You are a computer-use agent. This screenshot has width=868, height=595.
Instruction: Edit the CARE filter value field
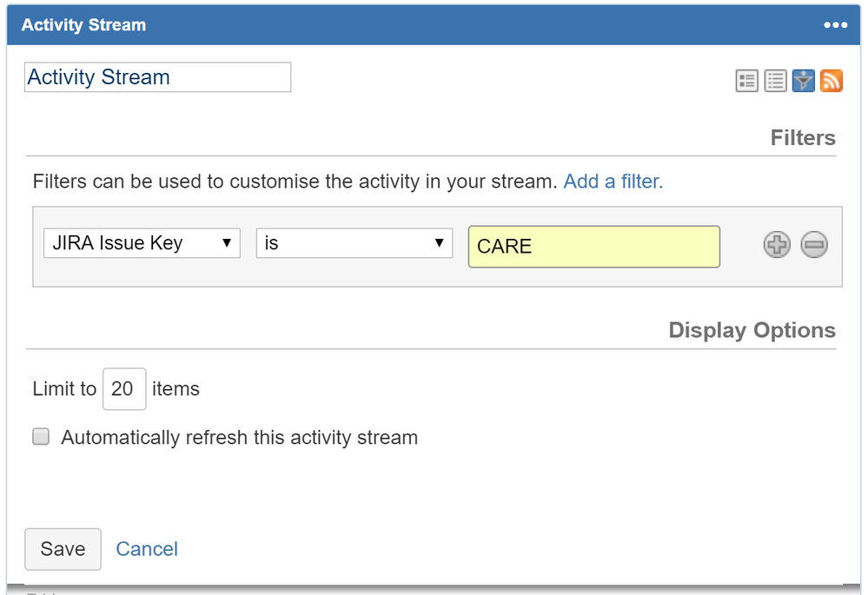pyautogui.click(x=593, y=247)
